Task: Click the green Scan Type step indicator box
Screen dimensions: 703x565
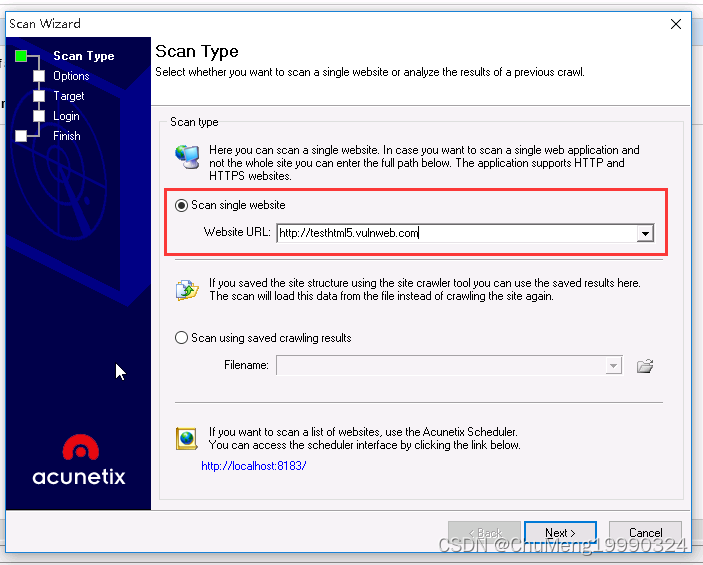Action: (x=21, y=56)
